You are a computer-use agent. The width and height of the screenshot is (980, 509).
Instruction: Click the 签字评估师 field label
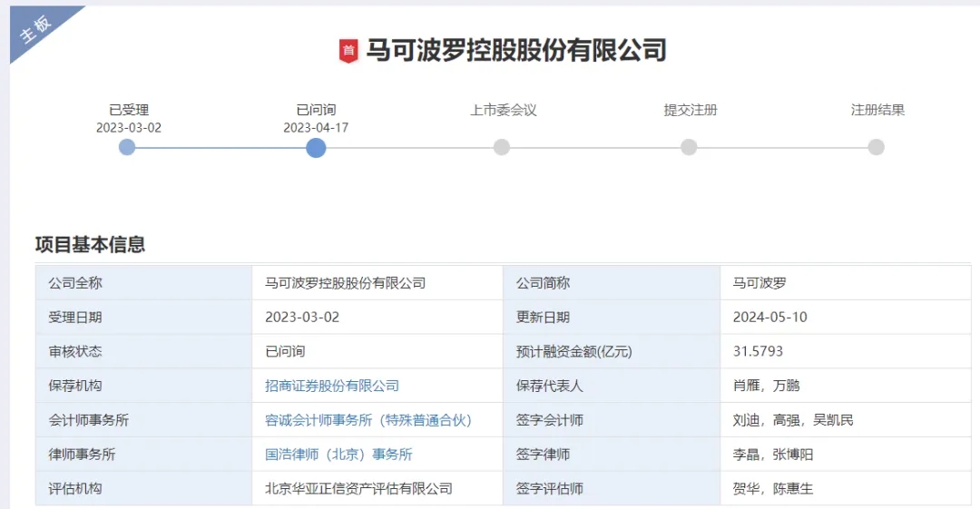point(549,488)
